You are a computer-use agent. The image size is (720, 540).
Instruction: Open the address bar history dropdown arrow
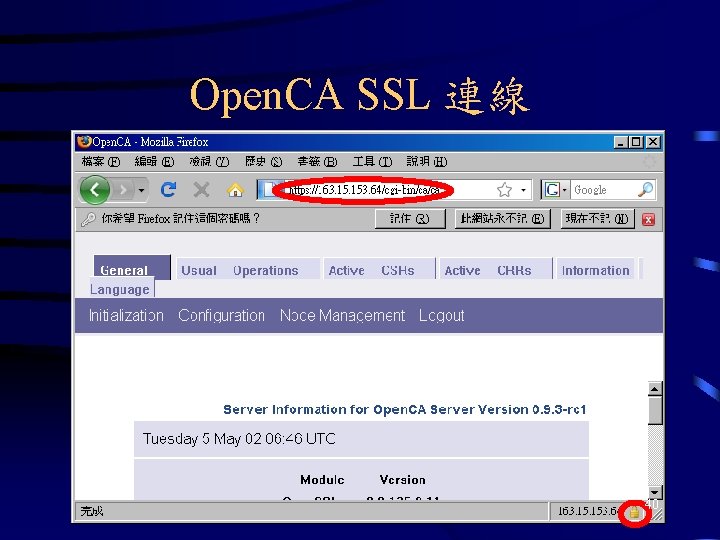tap(523, 190)
